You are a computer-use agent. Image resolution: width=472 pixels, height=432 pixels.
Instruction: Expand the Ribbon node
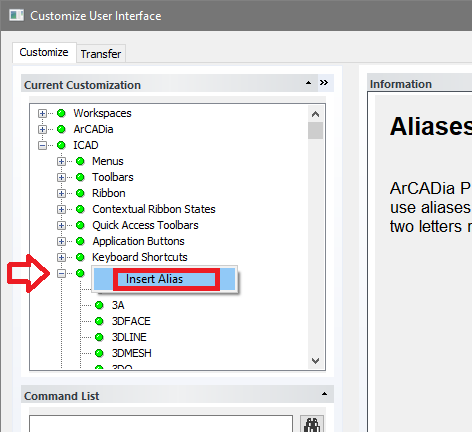[61, 193]
